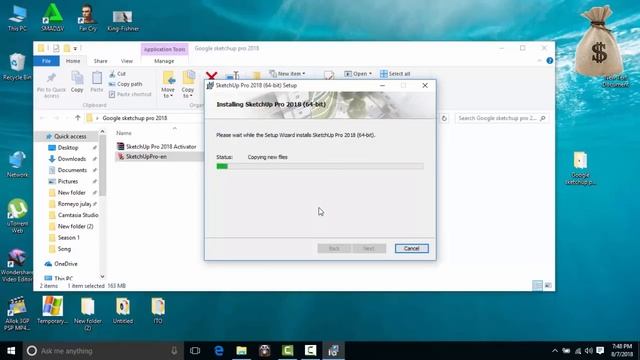Open the Untitled desktop folder
Screen dimensions: 640x360
click(x=122, y=310)
